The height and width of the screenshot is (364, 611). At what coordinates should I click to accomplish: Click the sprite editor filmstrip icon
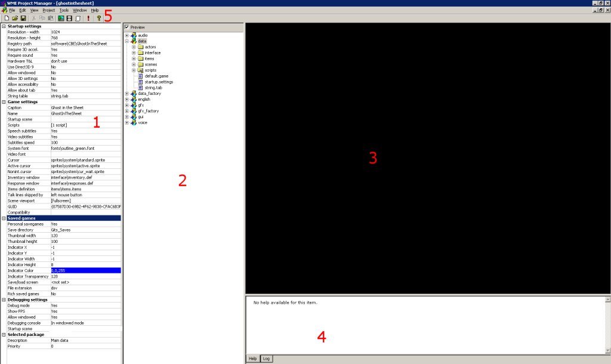[x=69, y=18]
